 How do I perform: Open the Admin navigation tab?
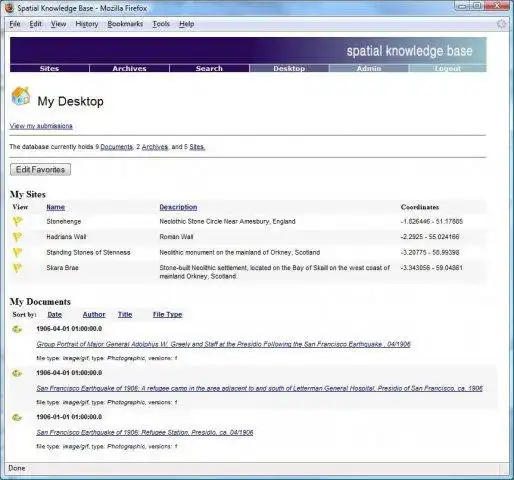click(369, 68)
